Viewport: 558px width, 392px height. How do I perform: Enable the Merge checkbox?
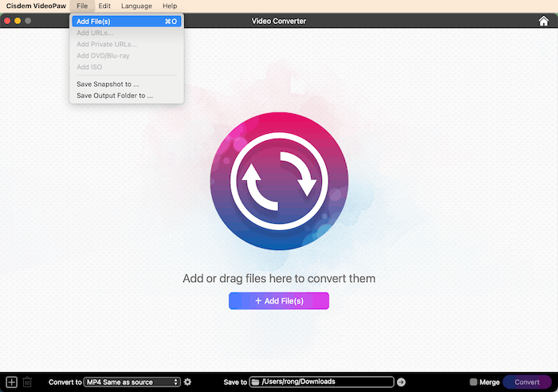click(x=474, y=382)
